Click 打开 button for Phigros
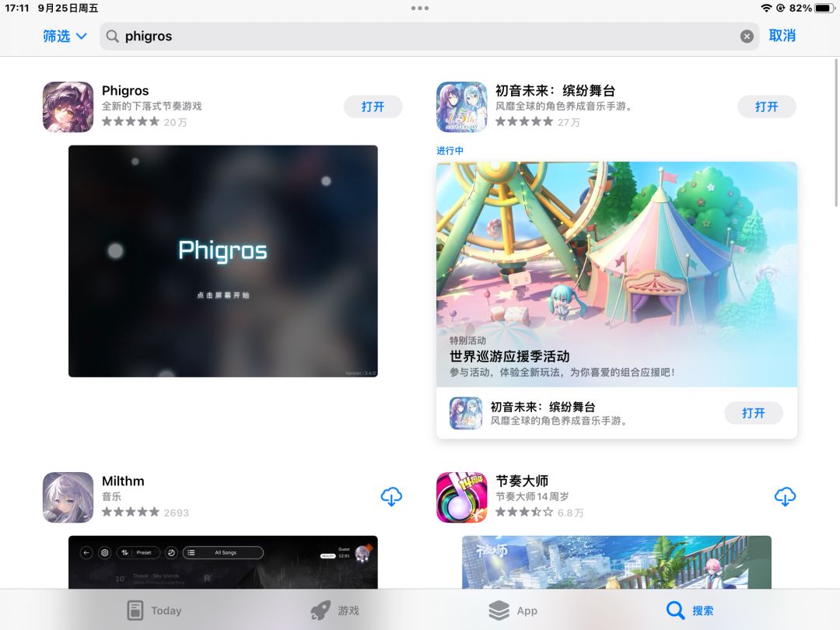This screenshot has height=630, width=840. coord(373,107)
